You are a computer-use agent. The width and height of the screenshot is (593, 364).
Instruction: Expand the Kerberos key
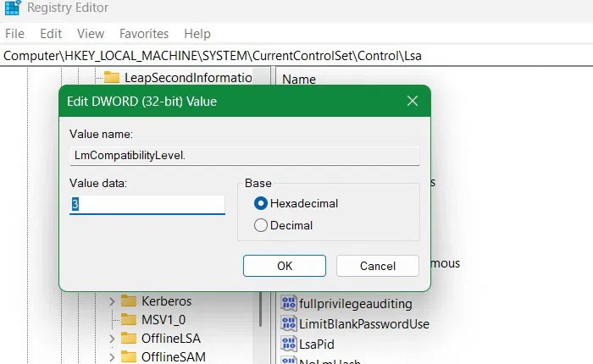pyautogui.click(x=112, y=301)
